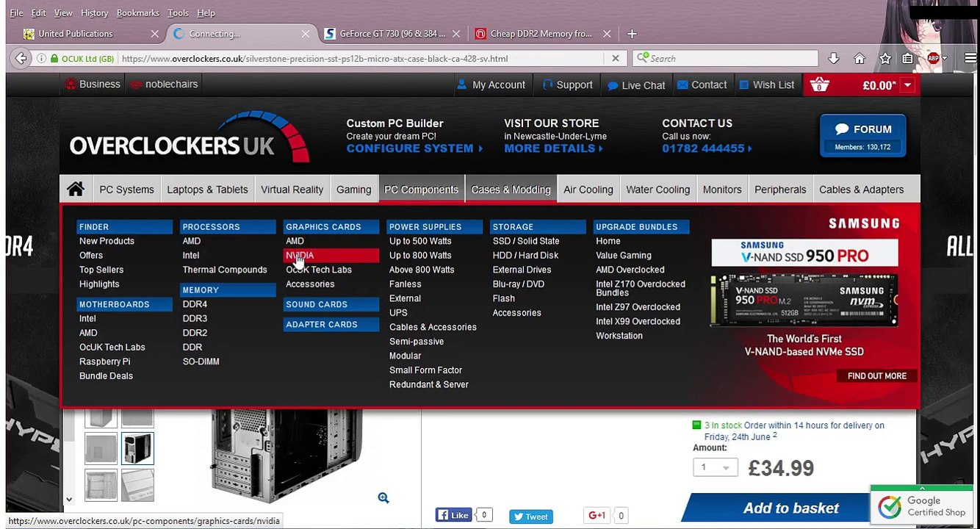Image resolution: width=980 pixels, height=529 pixels.
Task: Show more thumbnails with the down chevron
Action: pyautogui.click(x=69, y=500)
